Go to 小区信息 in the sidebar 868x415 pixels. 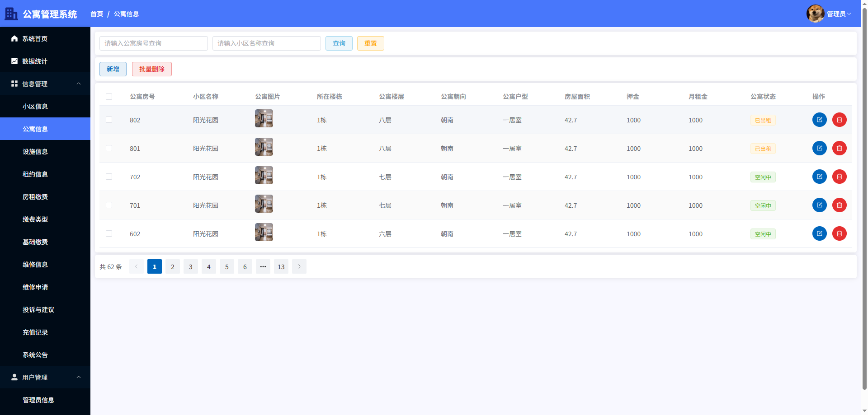coord(45,106)
